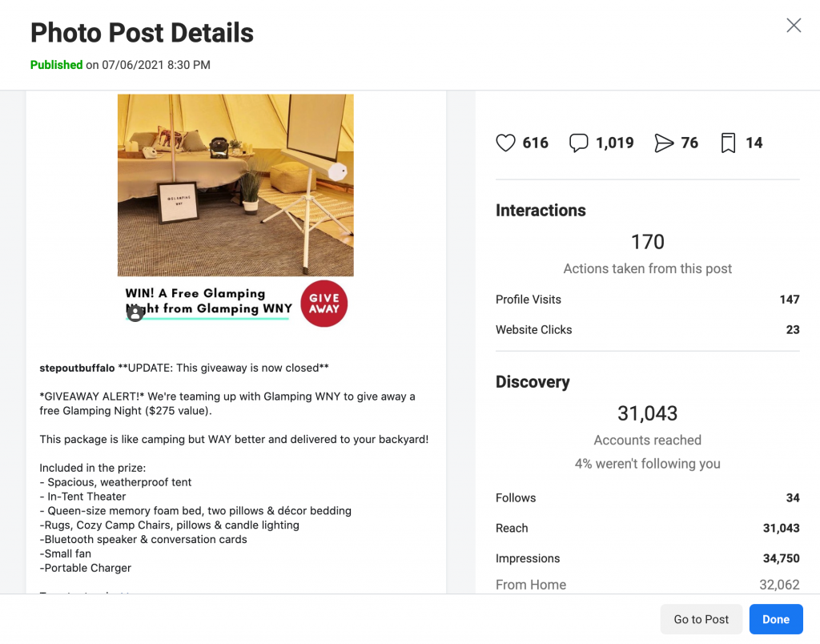Click the 34,750 impressions value
This screenshot has height=644, width=820.
pos(782,558)
